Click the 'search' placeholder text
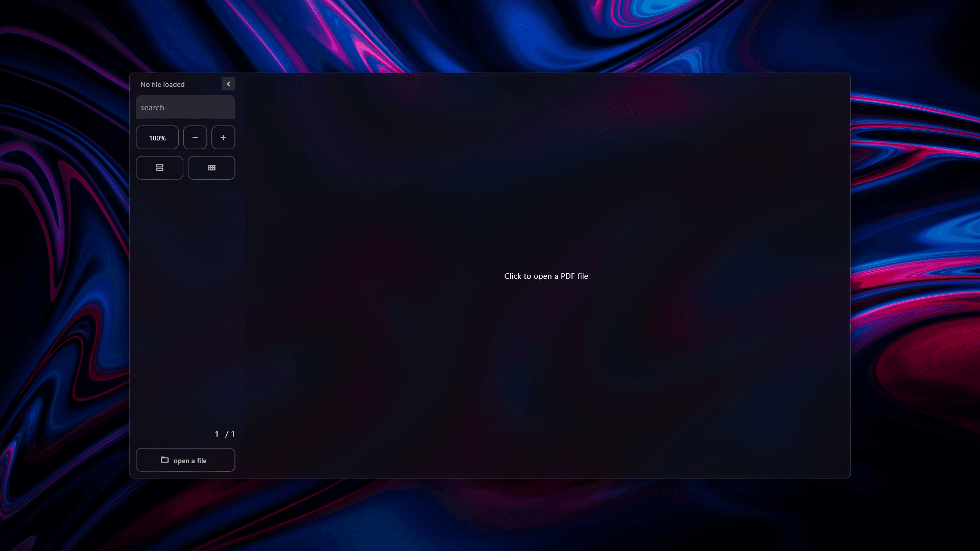This screenshot has width=980, height=551. 152,108
